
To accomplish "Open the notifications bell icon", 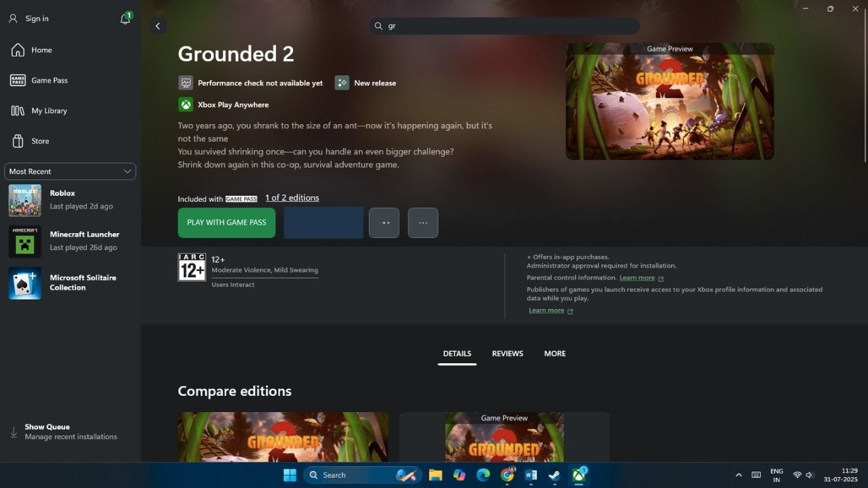I will pyautogui.click(x=125, y=18).
